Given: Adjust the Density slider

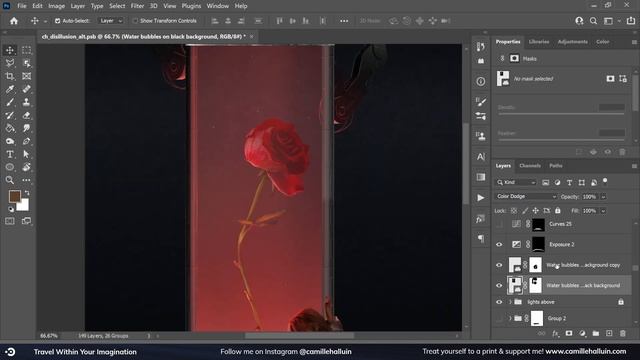Looking at the screenshot, I should pyautogui.click(x=561, y=114).
